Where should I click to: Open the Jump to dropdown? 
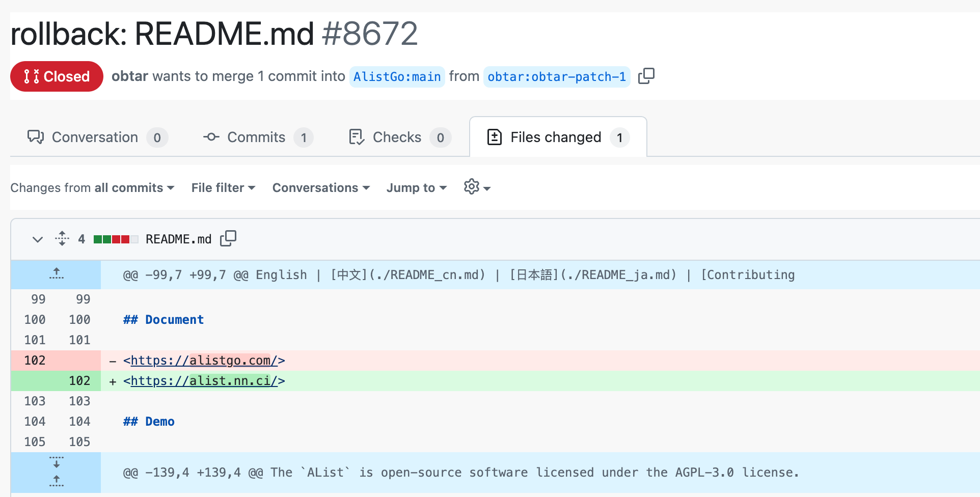[x=416, y=188]
